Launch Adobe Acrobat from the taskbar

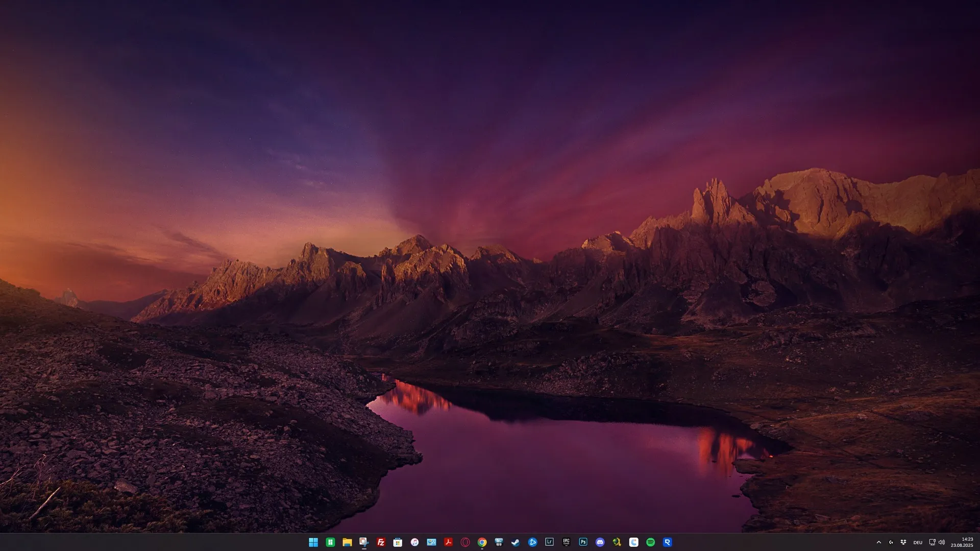(x=448, y=542)
